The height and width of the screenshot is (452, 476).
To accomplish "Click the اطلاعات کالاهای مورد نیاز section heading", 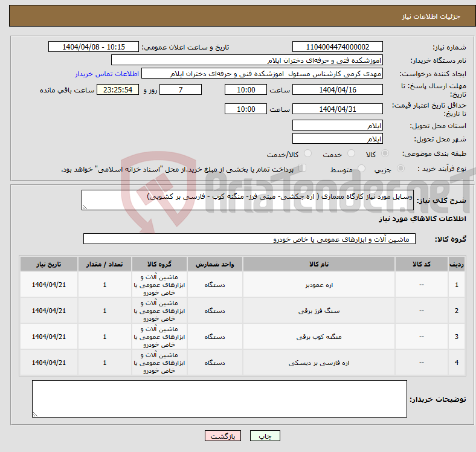I will pos(422,219).
